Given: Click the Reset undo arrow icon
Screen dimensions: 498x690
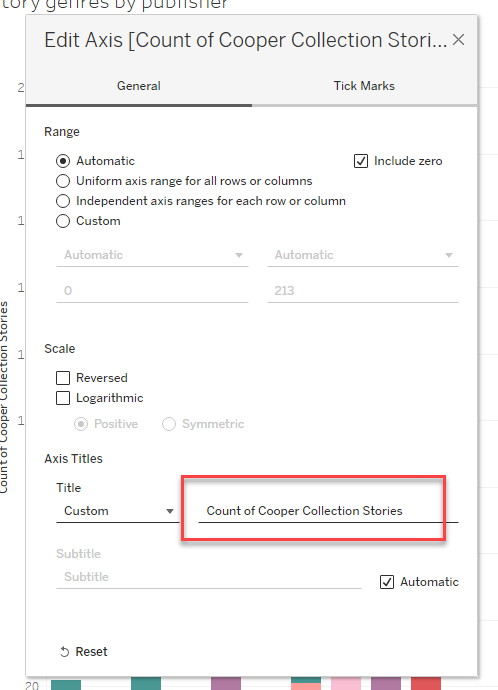Looking at the screenshot, I should (x=65, y=652).
